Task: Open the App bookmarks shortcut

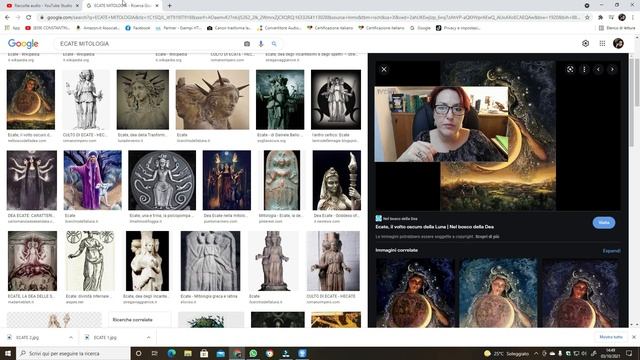Action: pos(13,28)
